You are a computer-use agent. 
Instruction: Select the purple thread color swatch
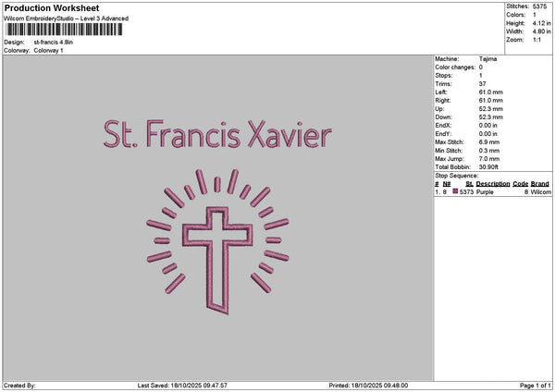(x=455, y=191)
